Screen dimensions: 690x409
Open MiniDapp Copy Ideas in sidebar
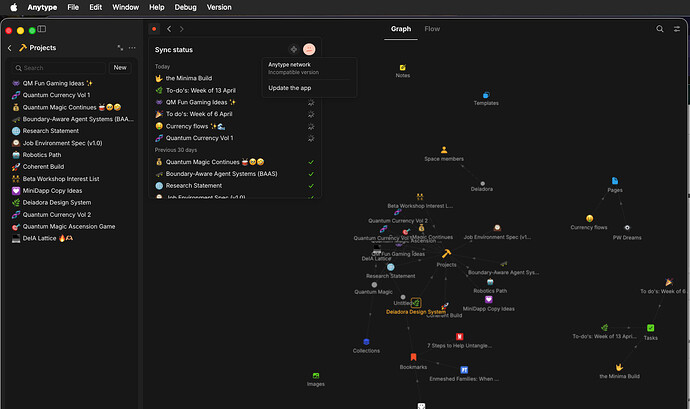pyautogui.click(x=73, y=191)
